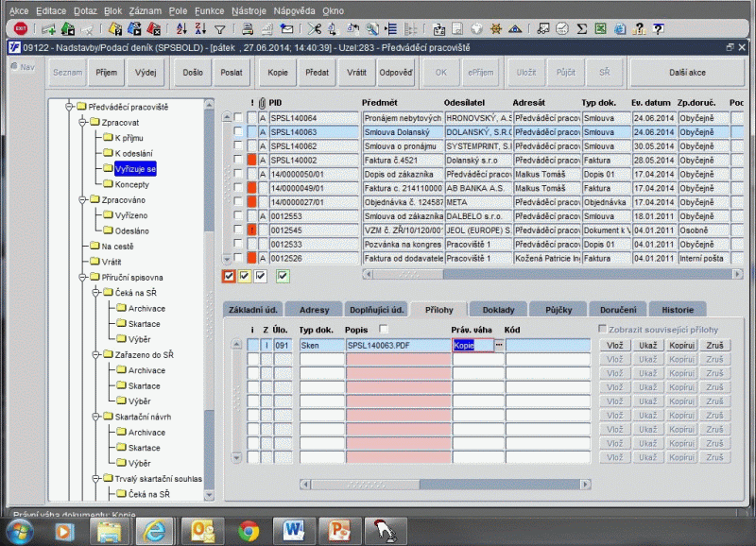Click the Další akce button

tap(687, 73)
